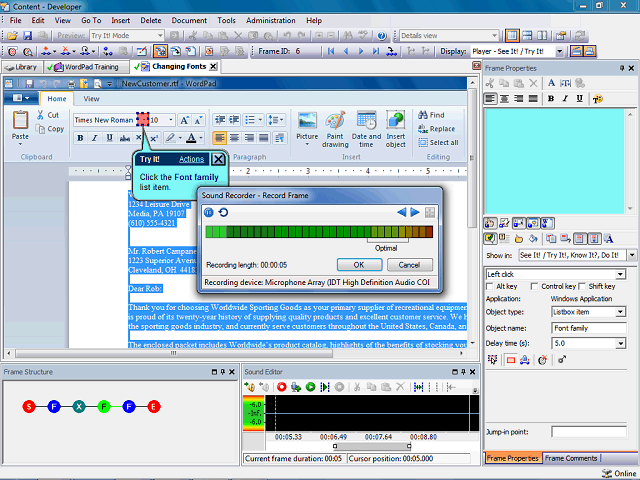This screenshot has width=640, height=480.
Task: Open the Display Player dropdown
Action: click(x=560, y=51)
